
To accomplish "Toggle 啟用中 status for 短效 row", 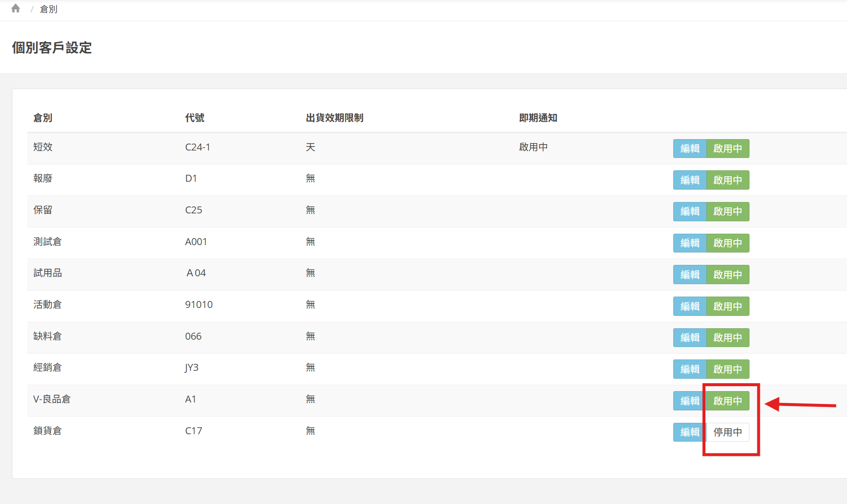I will pyautogui.click(x=727, y=149).
